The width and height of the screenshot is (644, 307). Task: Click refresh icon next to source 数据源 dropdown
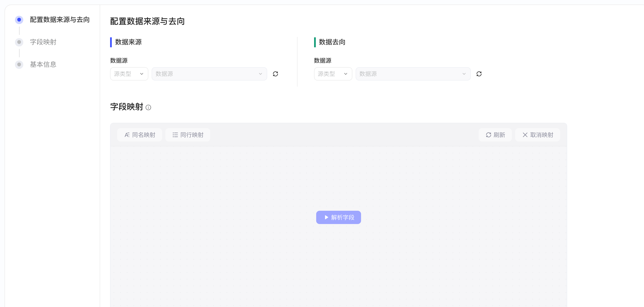pos(275,74)
